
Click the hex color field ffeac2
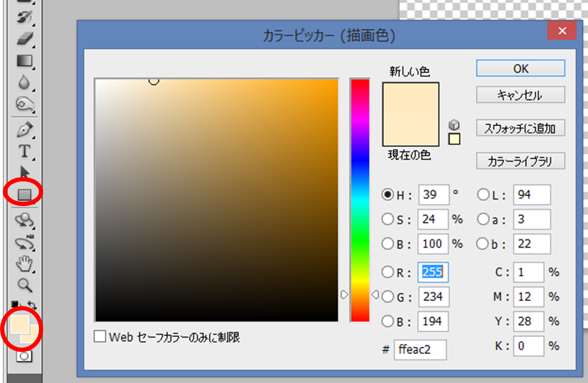pyautogui.click(x=420, y=350)
